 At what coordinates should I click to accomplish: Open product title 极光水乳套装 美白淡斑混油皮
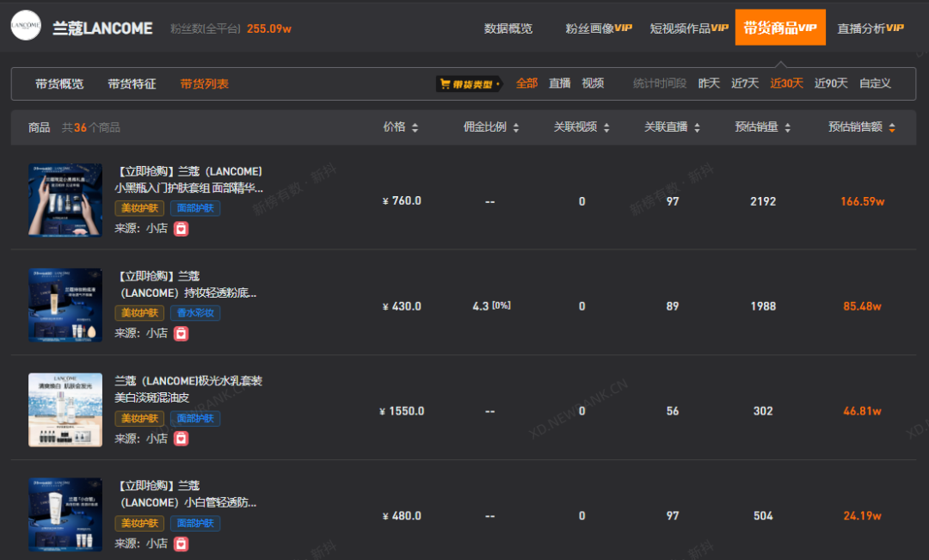[x=188, y=390]
